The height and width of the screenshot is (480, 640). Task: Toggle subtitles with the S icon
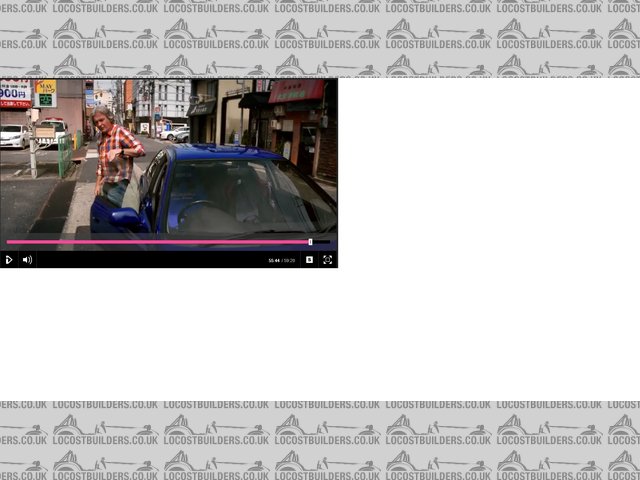(309, 260)
